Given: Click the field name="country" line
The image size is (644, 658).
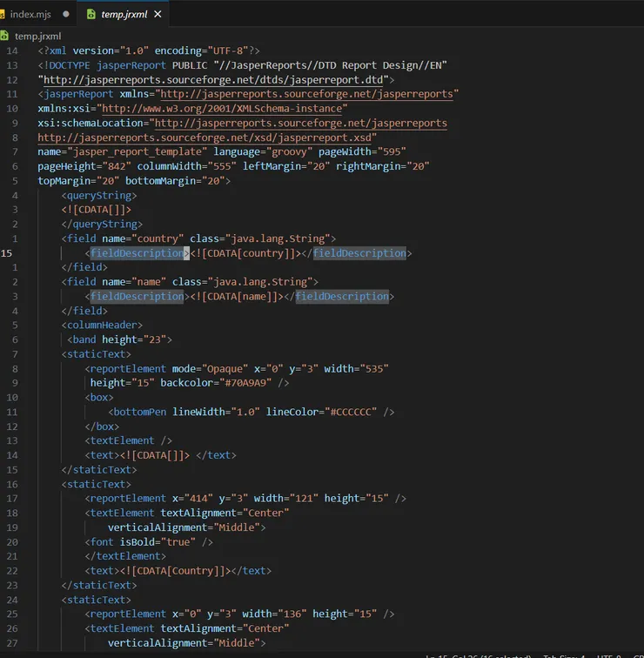Looking at the screenshot, I should click(x=198, y=238).
